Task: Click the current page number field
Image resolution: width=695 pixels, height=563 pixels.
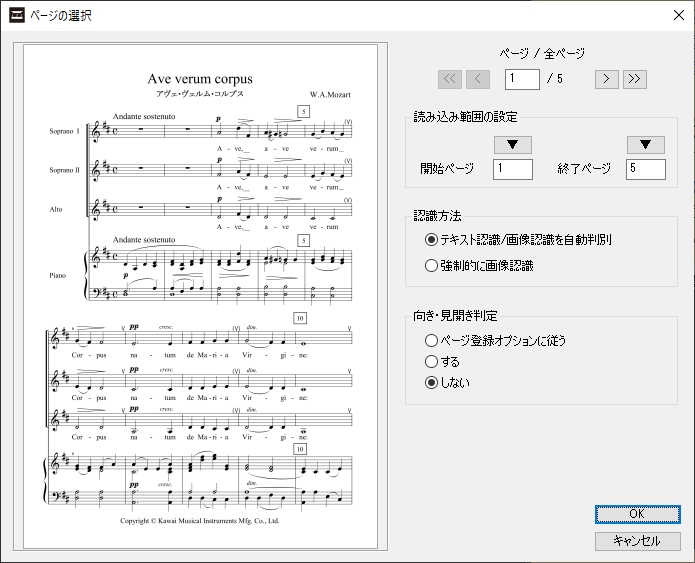Action: 522,79
